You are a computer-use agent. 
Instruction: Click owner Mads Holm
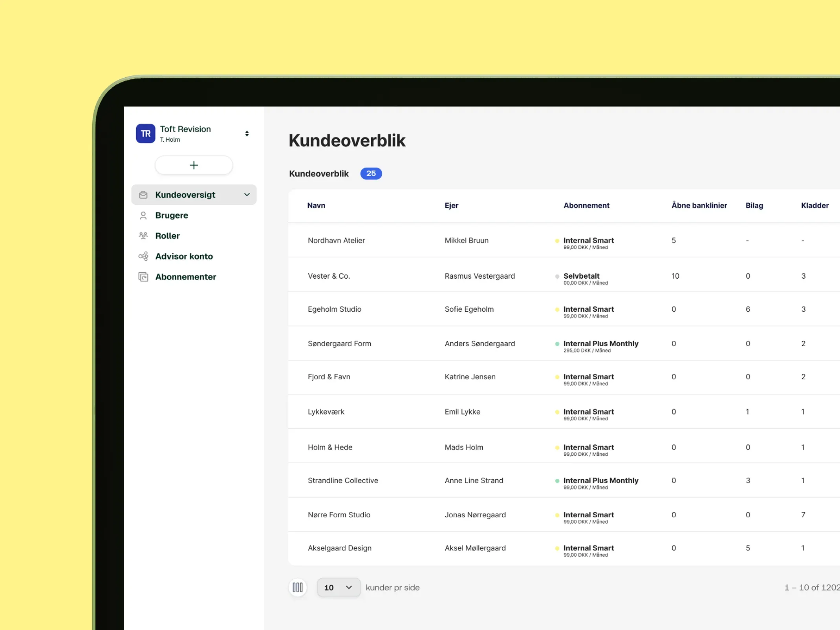click(464, 447)
